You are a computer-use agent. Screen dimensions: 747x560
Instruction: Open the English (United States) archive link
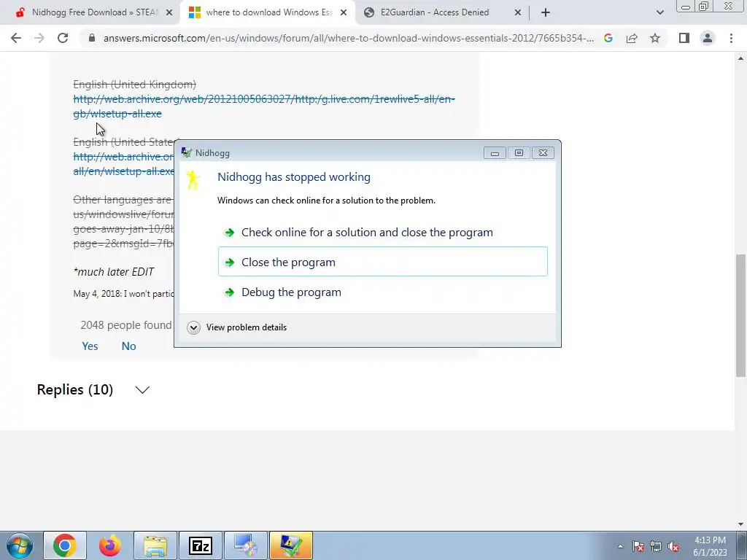click(x=124, y=163)
